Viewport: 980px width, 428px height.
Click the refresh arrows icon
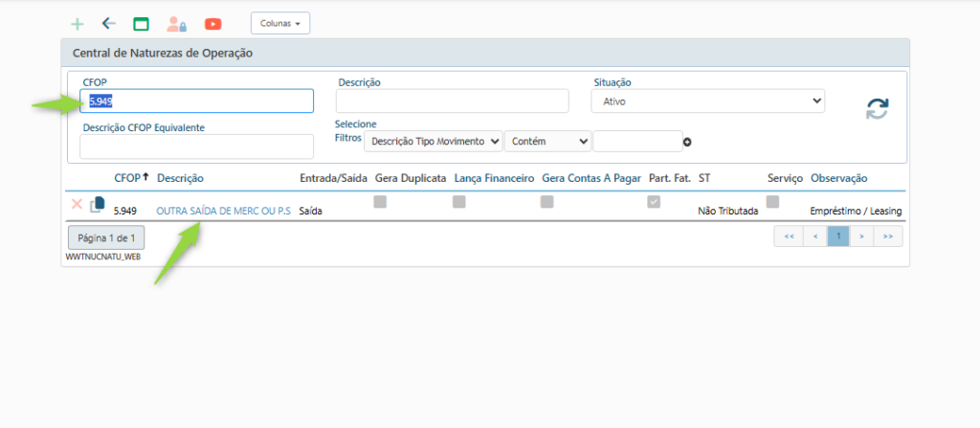pos(877,109)
